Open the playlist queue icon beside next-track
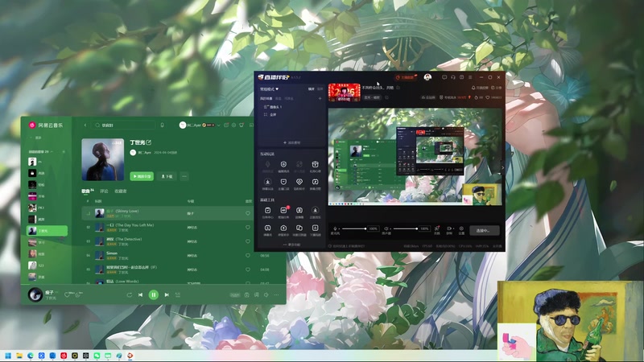644x362 pixels. [x=178, y=294]
